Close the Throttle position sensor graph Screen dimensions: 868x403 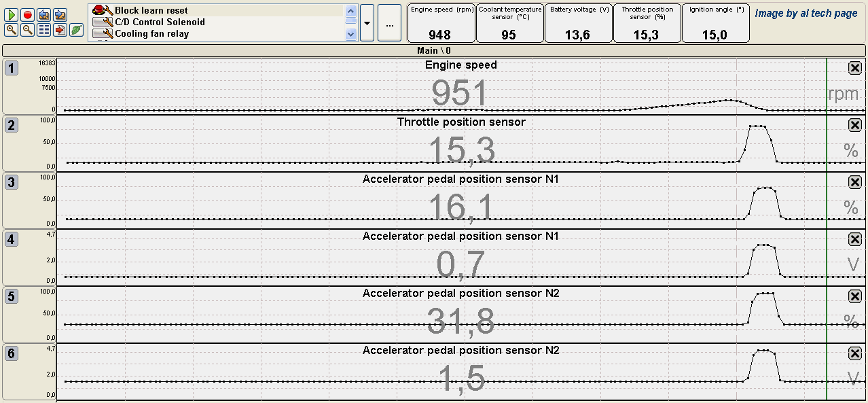coord(854,124)
